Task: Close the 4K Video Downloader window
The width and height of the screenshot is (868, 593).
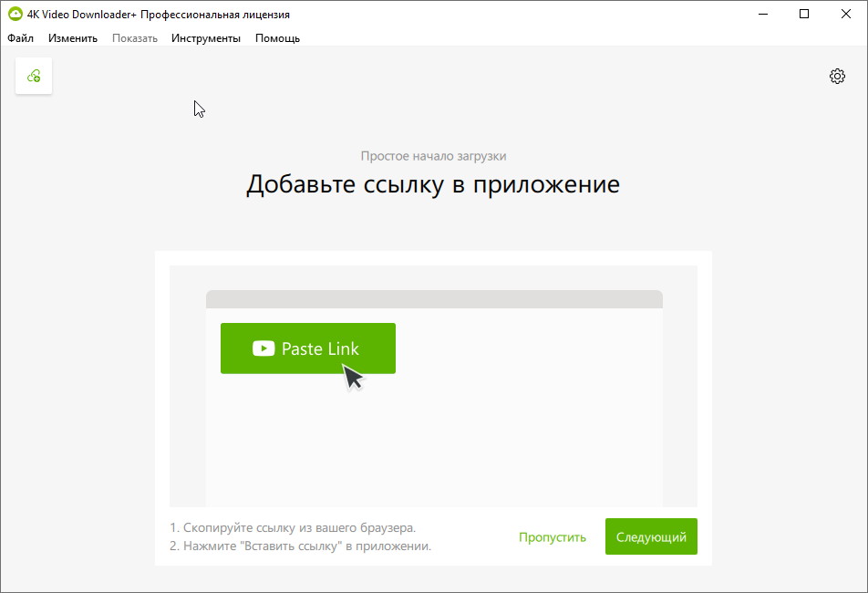Action: pyautogui.click(x=846, y=14)
